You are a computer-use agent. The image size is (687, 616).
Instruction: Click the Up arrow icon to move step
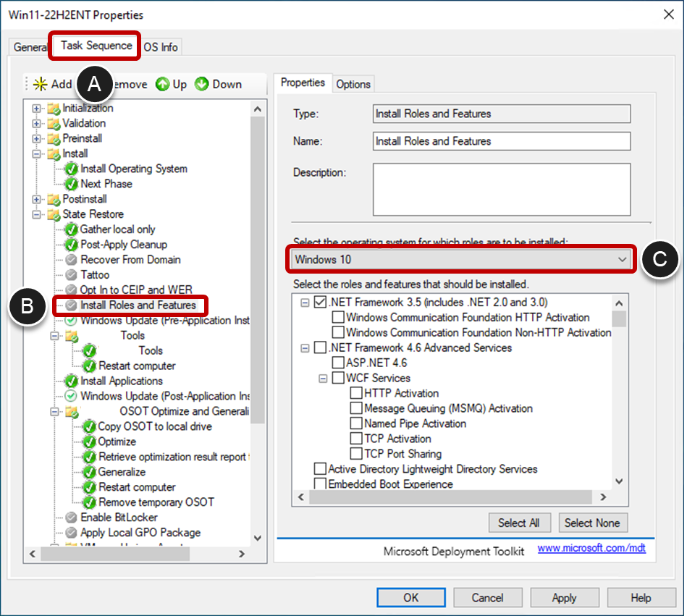[161, 84]
